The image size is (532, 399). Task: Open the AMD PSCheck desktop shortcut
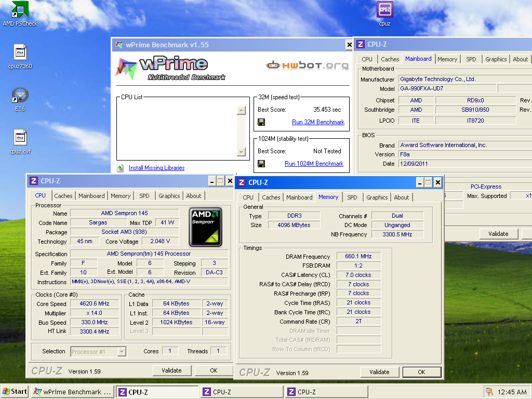20,14
